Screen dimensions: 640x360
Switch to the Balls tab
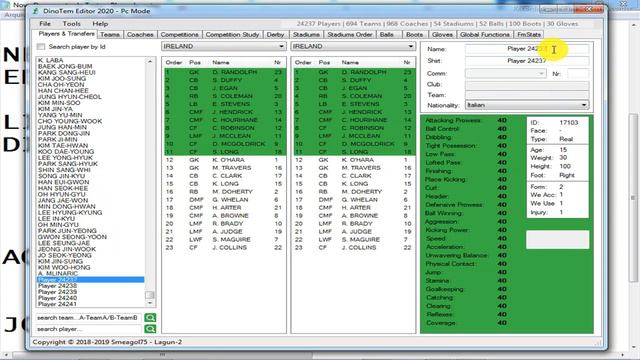(x=387, y=35)
